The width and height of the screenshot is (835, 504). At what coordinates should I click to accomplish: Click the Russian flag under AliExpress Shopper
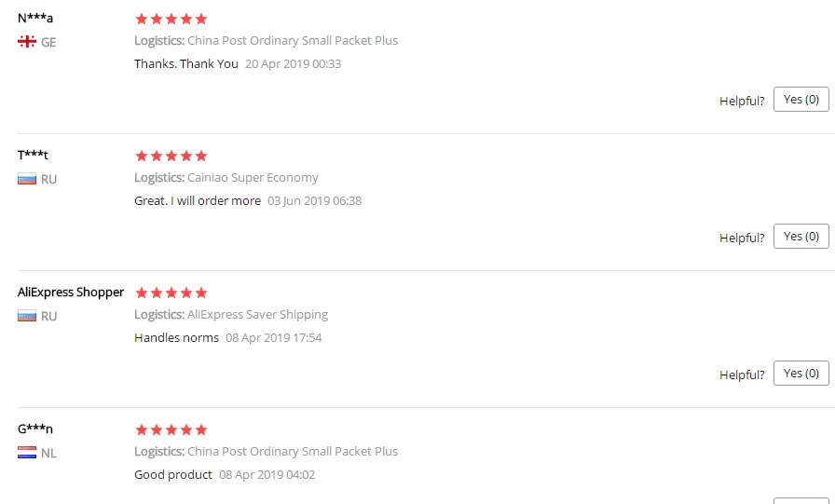(27, 316)
